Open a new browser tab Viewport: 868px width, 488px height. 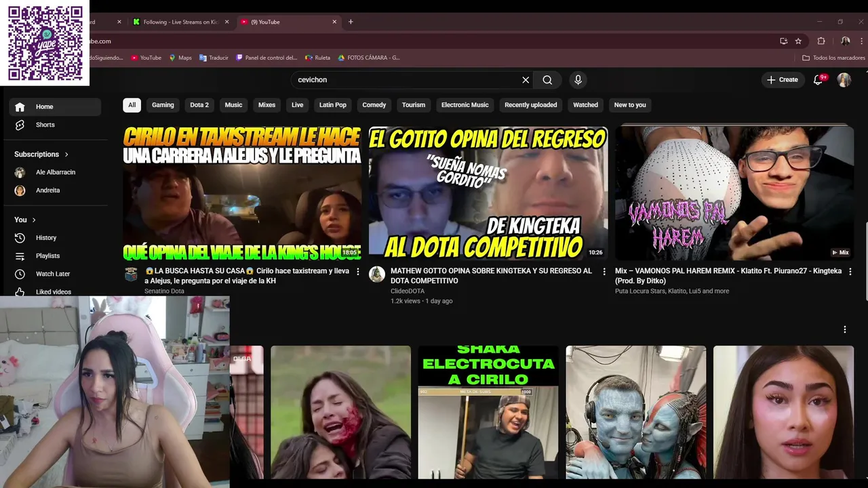(351, 22)
